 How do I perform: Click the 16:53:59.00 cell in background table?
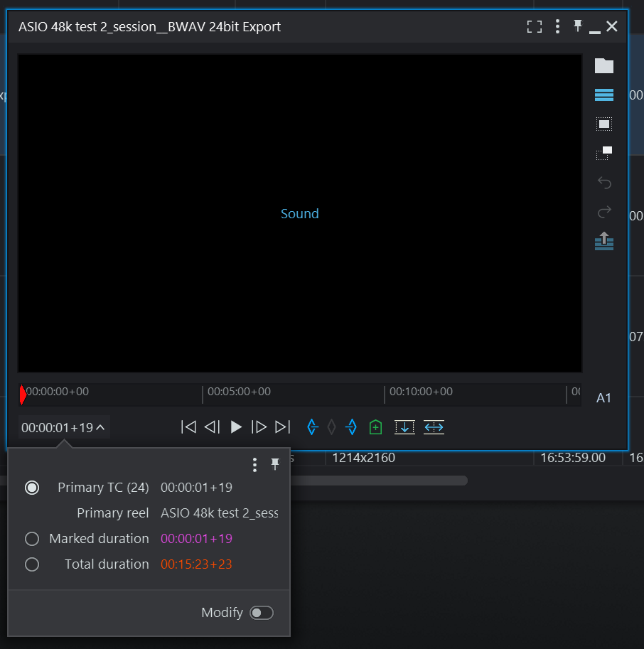point(573,458)
